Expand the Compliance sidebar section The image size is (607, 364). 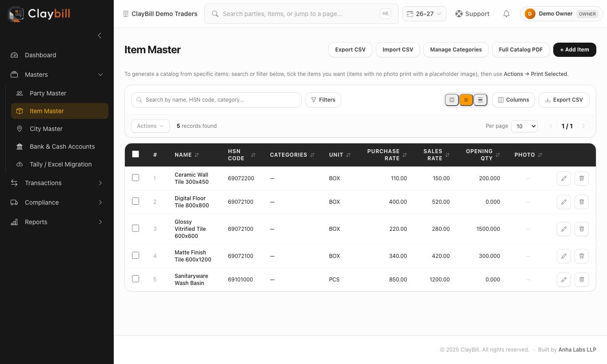click(x=57, y=202)
